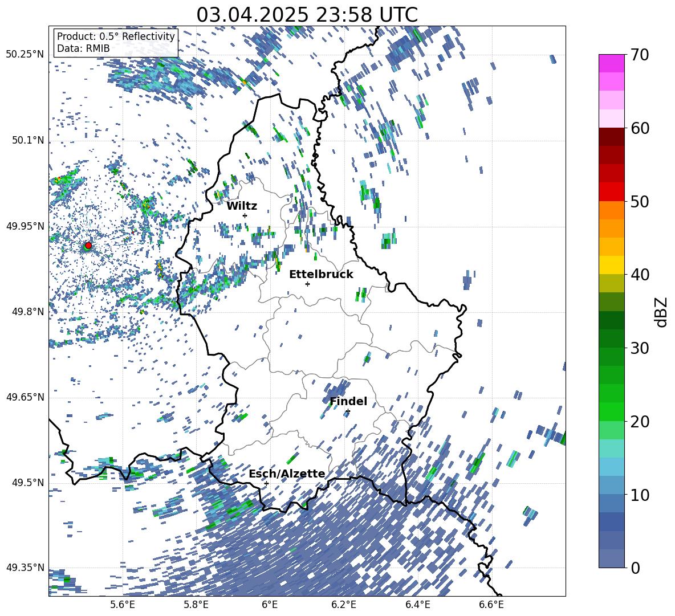Click the 49.5°N latitude label
The height and width of the screenshot is (616, 675).
click(x=27, y=482)
